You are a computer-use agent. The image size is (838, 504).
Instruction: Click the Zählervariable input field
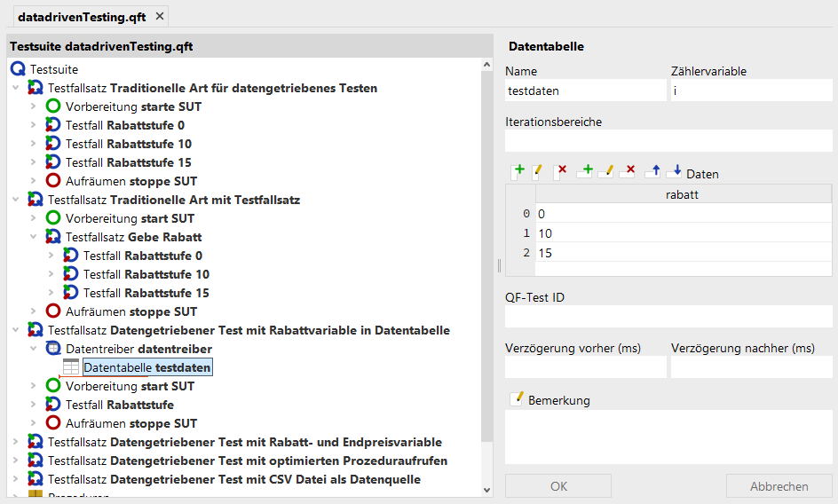[x=751, y=91]
